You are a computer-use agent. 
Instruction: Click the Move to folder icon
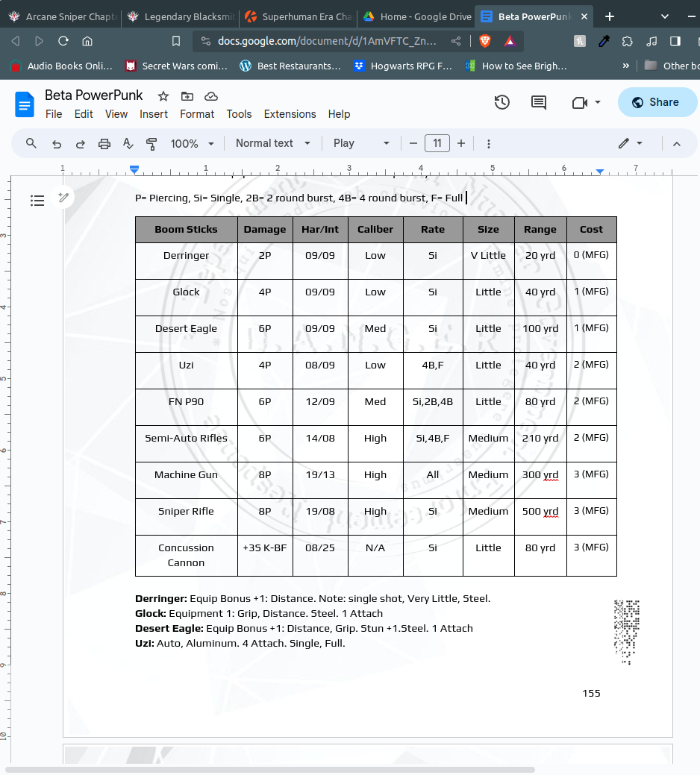pyautogui.click(x=187, y=96)
